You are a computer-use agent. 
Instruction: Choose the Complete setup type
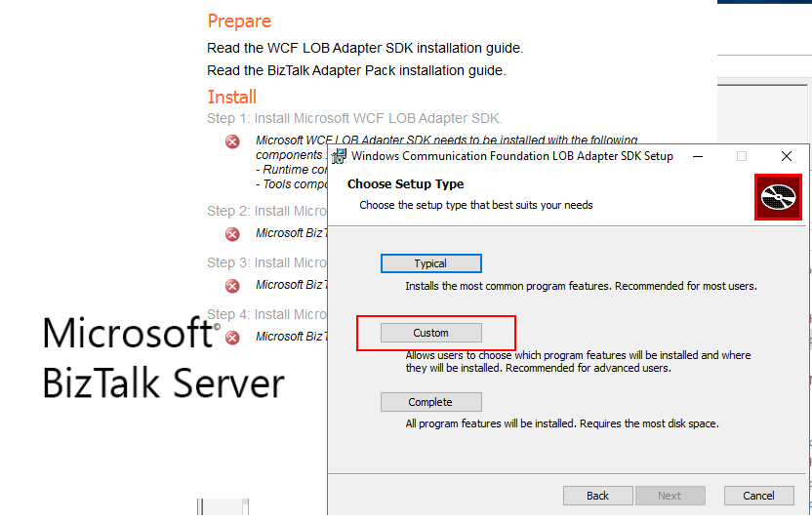pyautogui.click(x=430, y=402)
